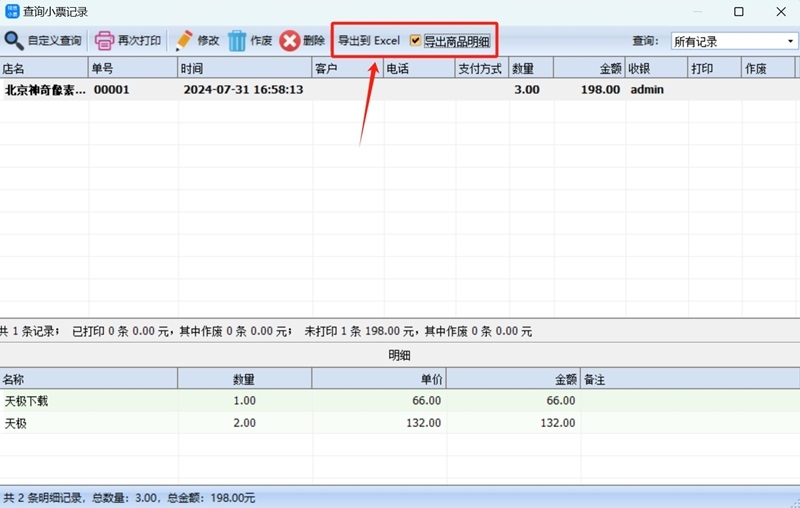Click quantity 1.00 in 天极下载 row
This screenshot has width=800, height=508.
click(x=244, y=400)
